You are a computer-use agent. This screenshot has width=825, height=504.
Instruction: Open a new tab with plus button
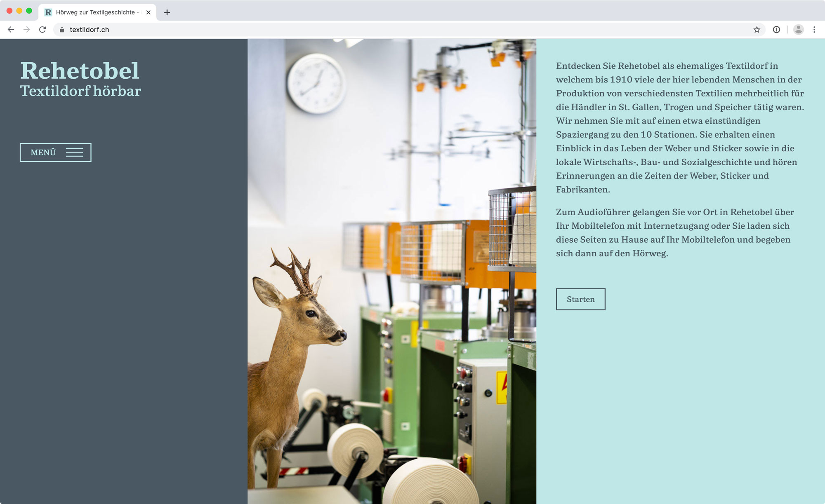167,12
